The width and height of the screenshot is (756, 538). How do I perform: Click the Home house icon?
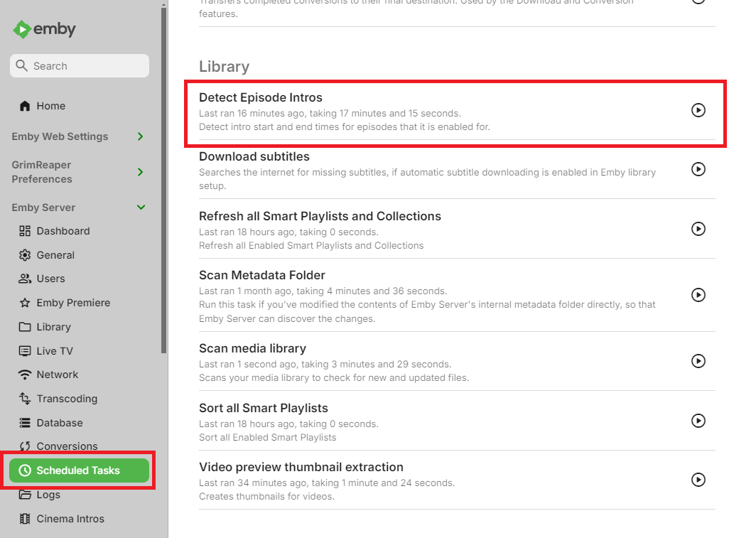click(25, 106)
